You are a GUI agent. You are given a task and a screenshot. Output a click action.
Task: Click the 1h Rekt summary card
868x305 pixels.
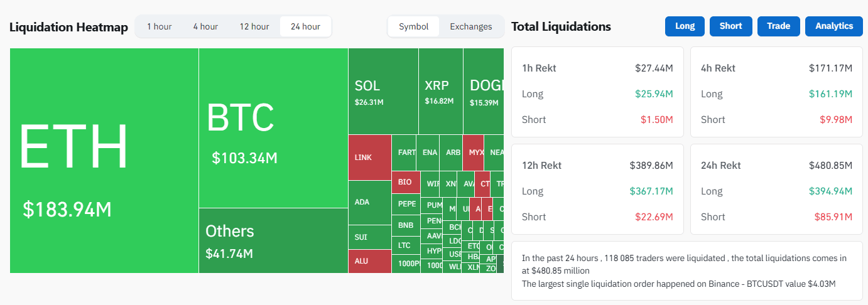pos(597,92)
